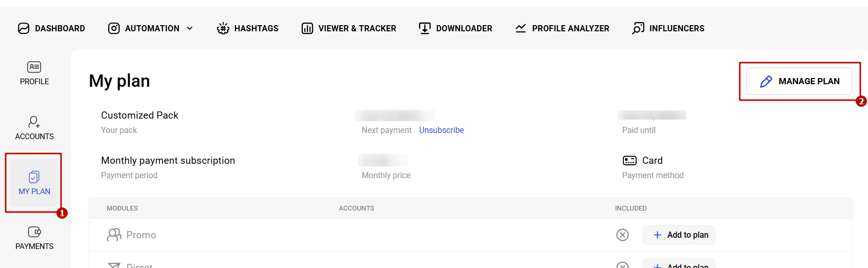The image size is (868, 268).
Task: Add the Promo module to plan
Action: pyautogui.click(x=679, y=235)
